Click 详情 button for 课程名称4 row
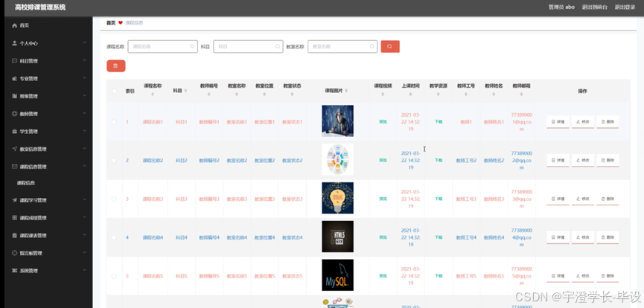Viewport: 644px width, 308px height. click(558, 238)
